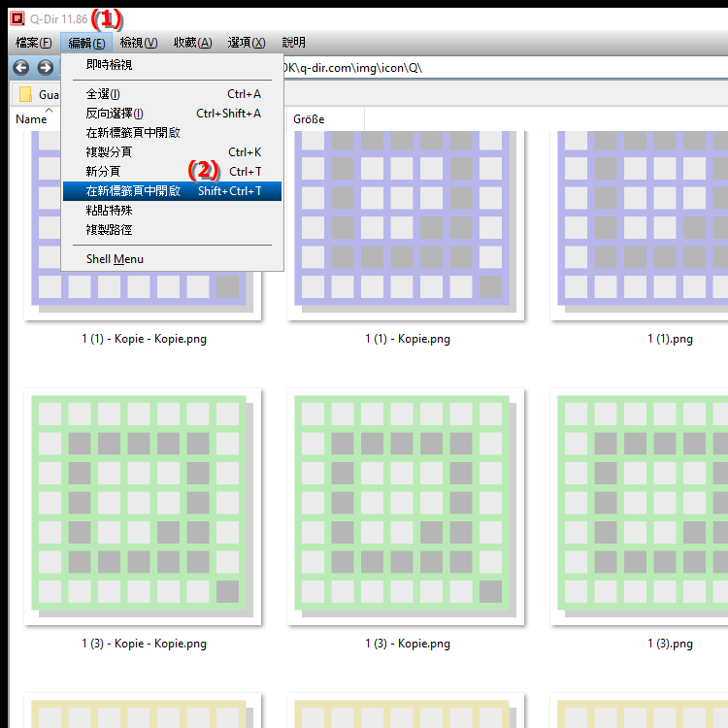728x728 pixels.
Task: Choose 複製路徑 menu entry
Action: pos(172,230)
